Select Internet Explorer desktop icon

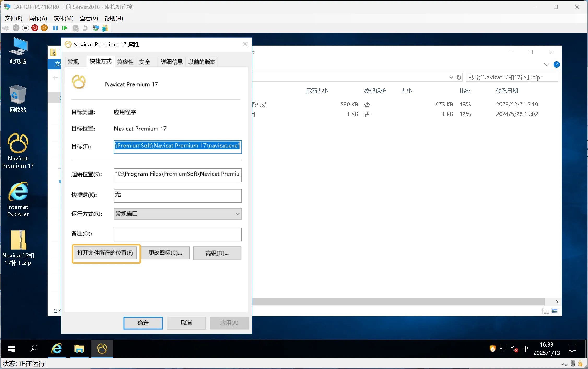tap(18, 200)
